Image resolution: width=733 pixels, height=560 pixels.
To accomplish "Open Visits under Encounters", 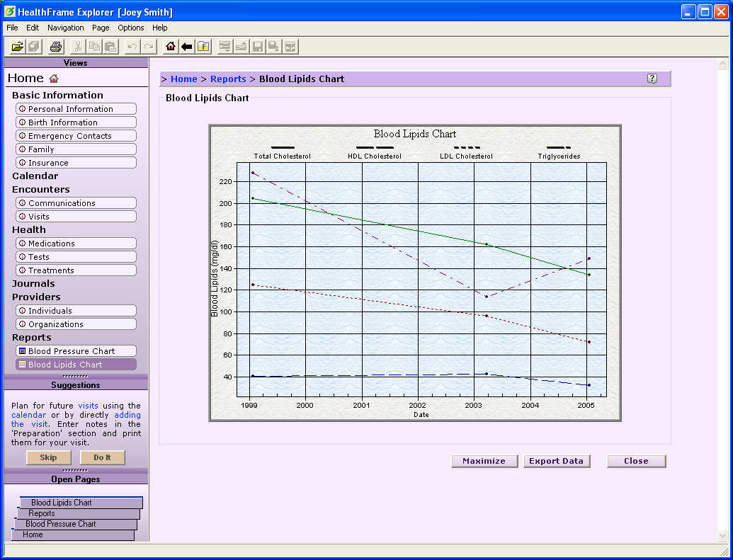I will click(x=76, y=217).
